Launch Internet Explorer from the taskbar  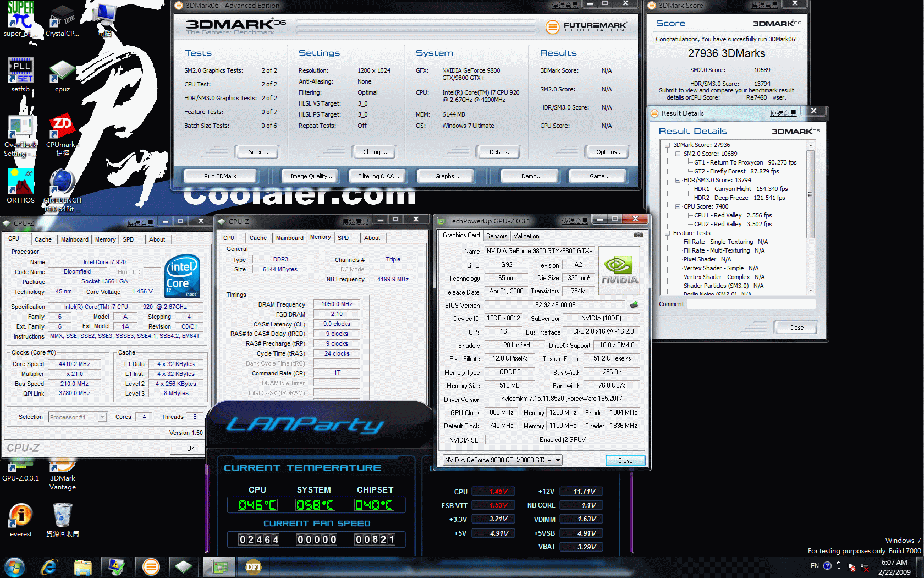[49, 567]
